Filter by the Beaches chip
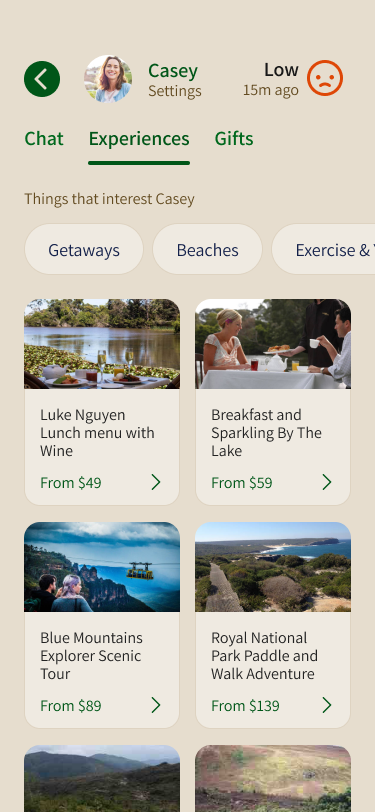The width and height of the screenshot is (375, 812). click(x=207, y=250)
